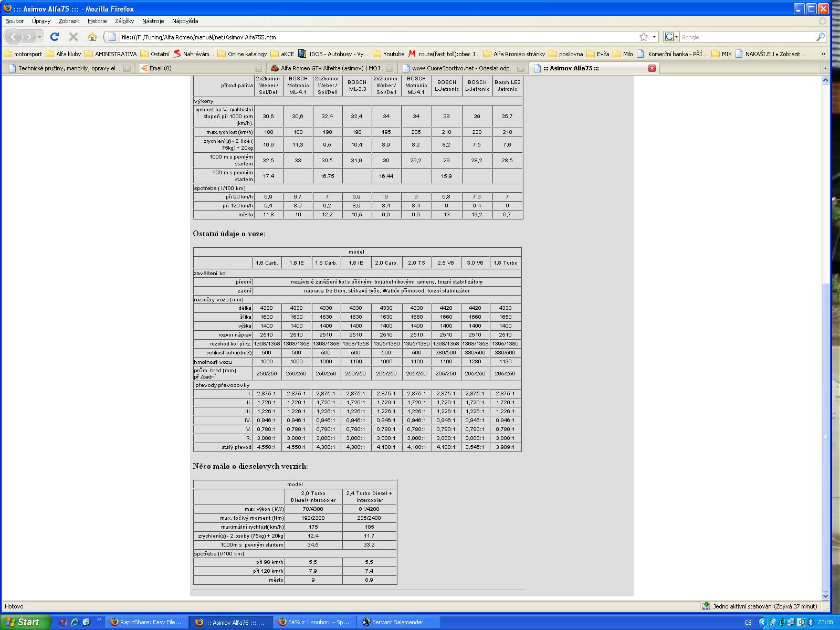Open the back/forward history dropdown
The height and width of the screenshot is (630, 840).
pos(39,37)
